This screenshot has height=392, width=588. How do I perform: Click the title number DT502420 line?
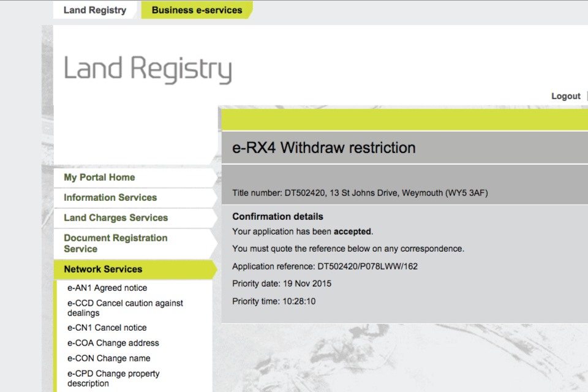click(x=360, y=193)
